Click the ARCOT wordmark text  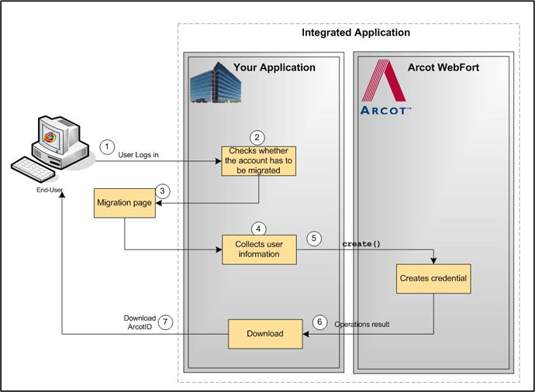click(385, 111)
